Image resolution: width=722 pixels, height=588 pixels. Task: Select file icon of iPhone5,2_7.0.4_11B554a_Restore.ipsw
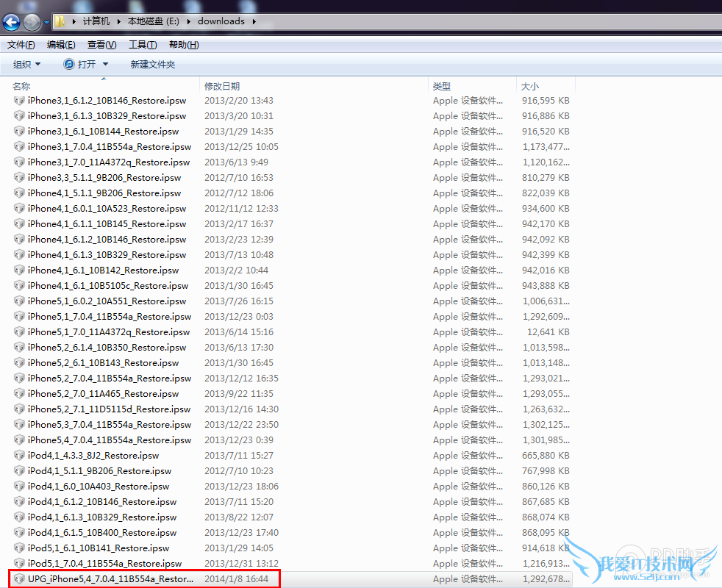(x=19, y=378)
